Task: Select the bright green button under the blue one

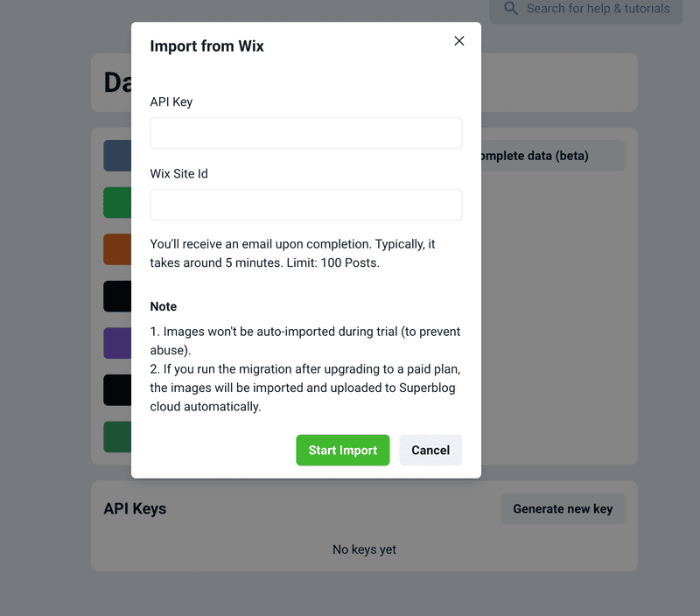Action: point(117,202)
